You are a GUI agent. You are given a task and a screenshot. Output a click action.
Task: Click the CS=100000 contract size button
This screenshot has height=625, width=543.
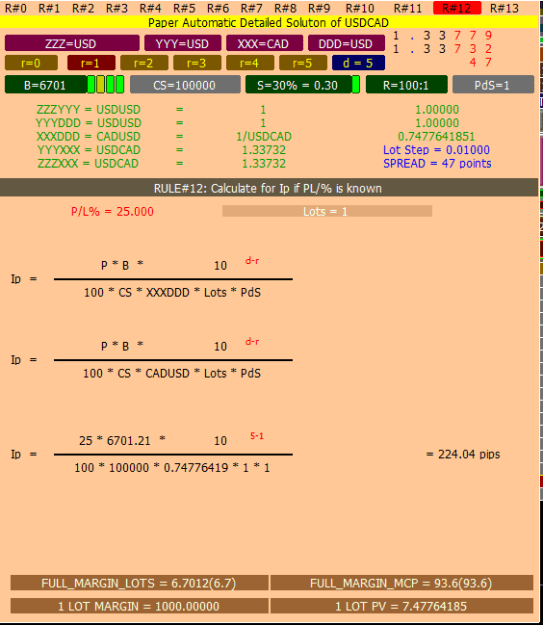pos(185,85)
